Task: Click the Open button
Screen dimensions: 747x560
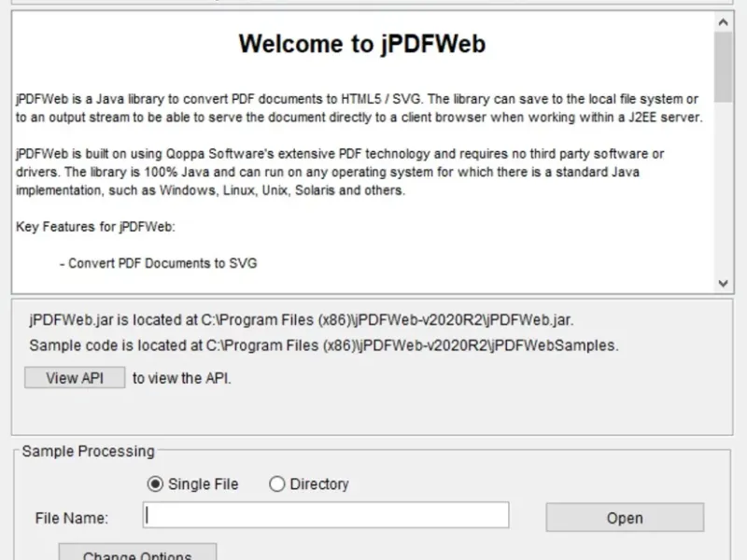Action: point(625,518)
